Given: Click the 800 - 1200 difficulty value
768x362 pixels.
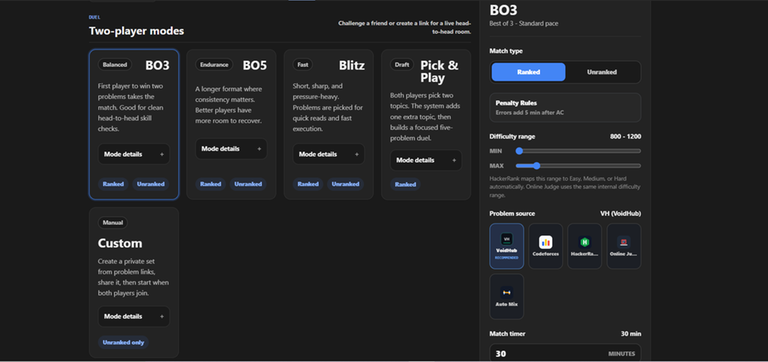Looking at the screenshot, I should 625,137.
